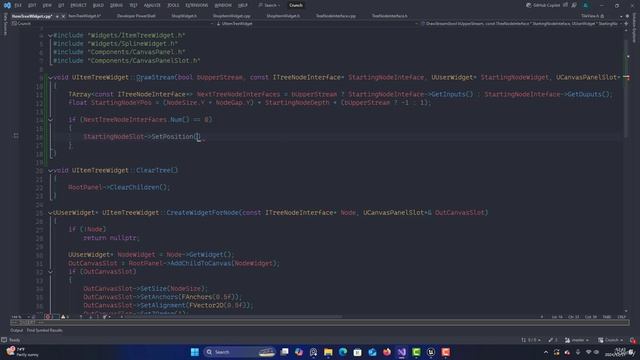Open the Tools menu

coord(173,5)
